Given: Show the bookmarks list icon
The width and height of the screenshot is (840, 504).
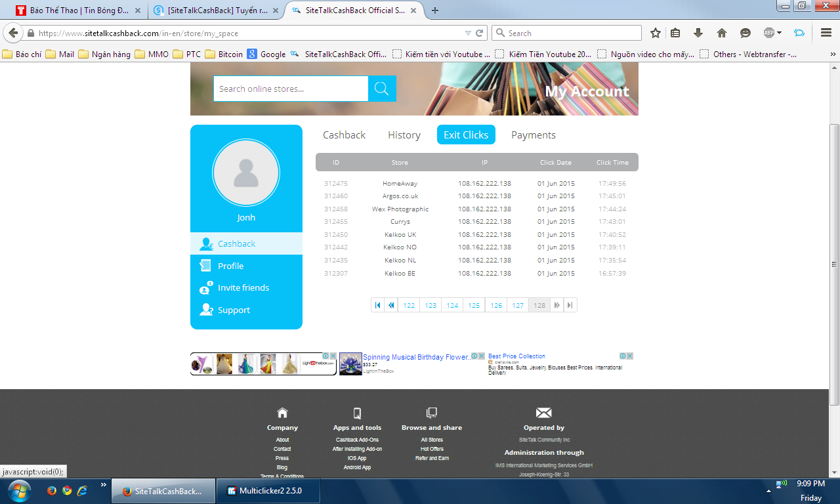Looking at the screenshot, I should pos(675,33).
